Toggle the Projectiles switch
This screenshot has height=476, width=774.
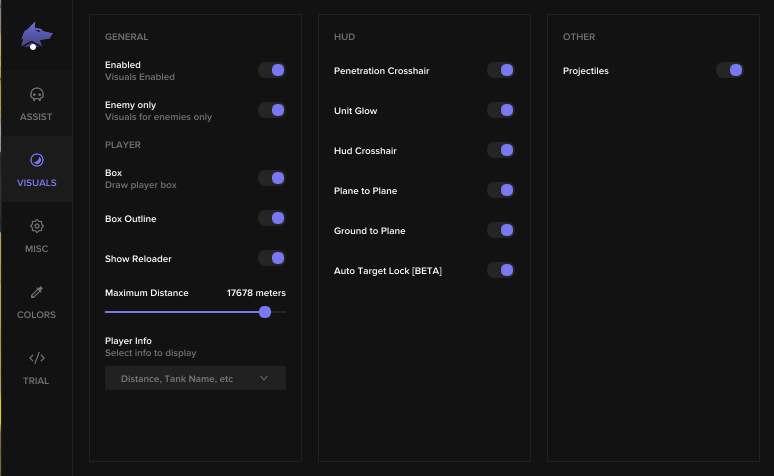(x=730, y=70)
